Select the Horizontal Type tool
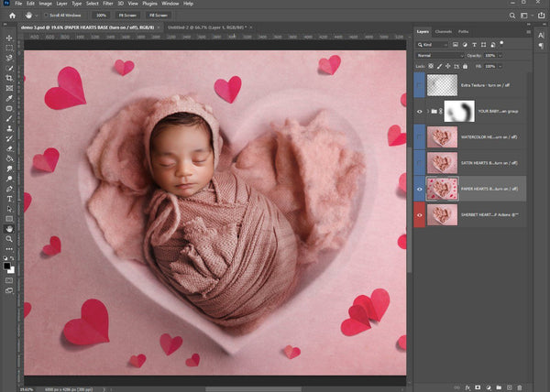This screenshot has width=550, height=392. [x=9, y=198]
